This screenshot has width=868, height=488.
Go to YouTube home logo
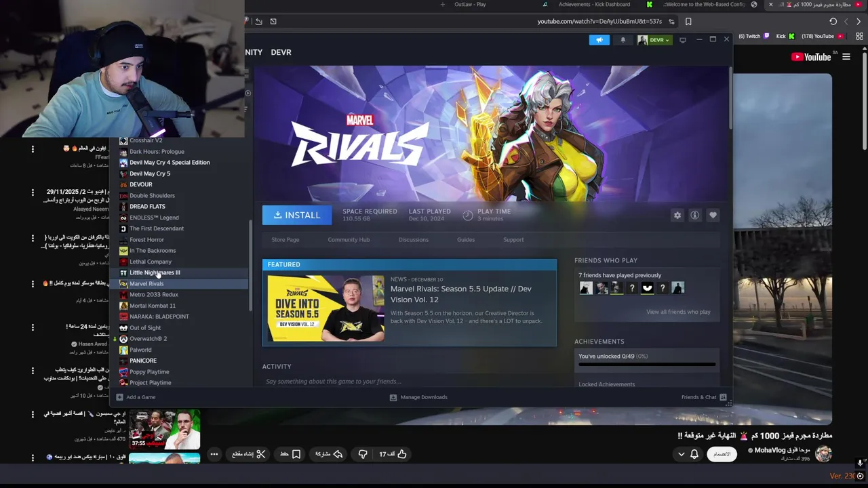(811, 57)
